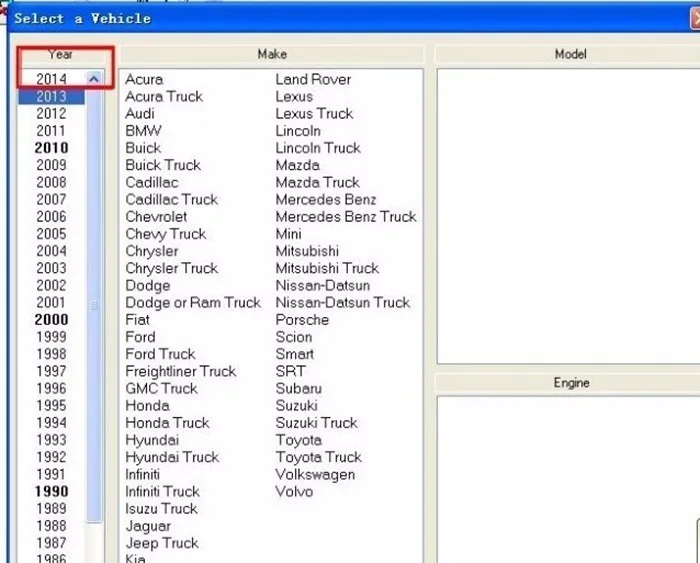Click the year list scroll-up arrow
The width and height of the screenshot is (700, 563).
(x=94, y=79)
